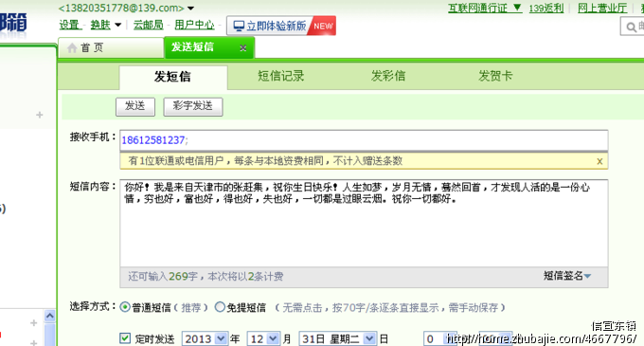Expand the 换肤 dropdown arrow
This screenshot has width=644, height=346.
pos(117,25)
